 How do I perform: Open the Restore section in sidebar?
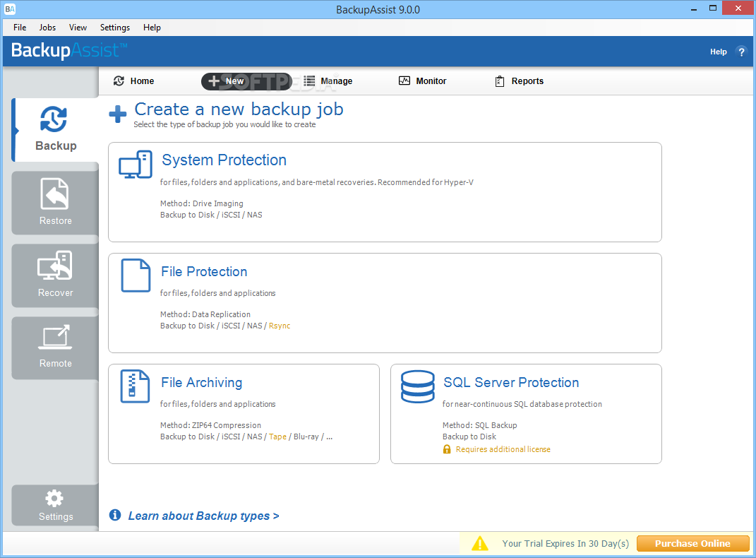[x=56, y=203]
